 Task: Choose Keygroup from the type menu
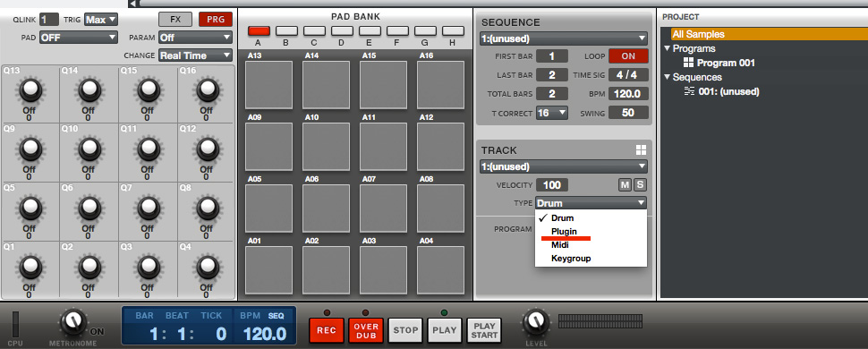[x=591, y=258]
